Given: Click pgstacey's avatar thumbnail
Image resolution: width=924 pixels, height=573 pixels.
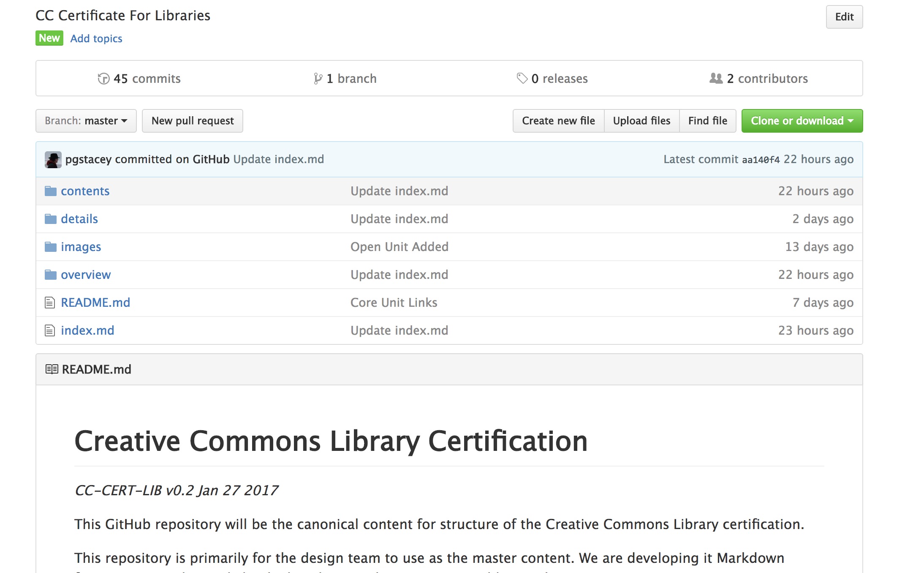Looking at the screenshot, I should point(53,160).
